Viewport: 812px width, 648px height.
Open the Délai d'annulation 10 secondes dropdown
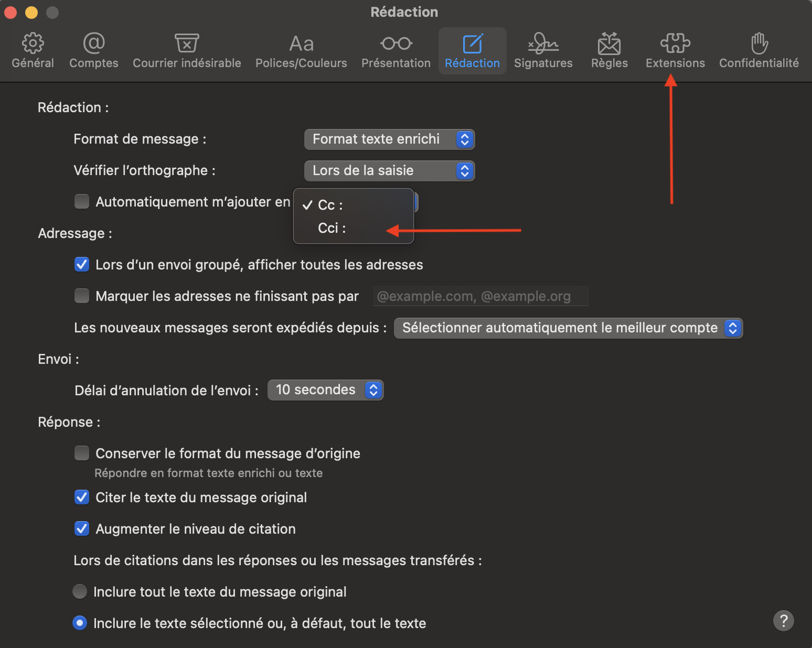coord(325,390)
